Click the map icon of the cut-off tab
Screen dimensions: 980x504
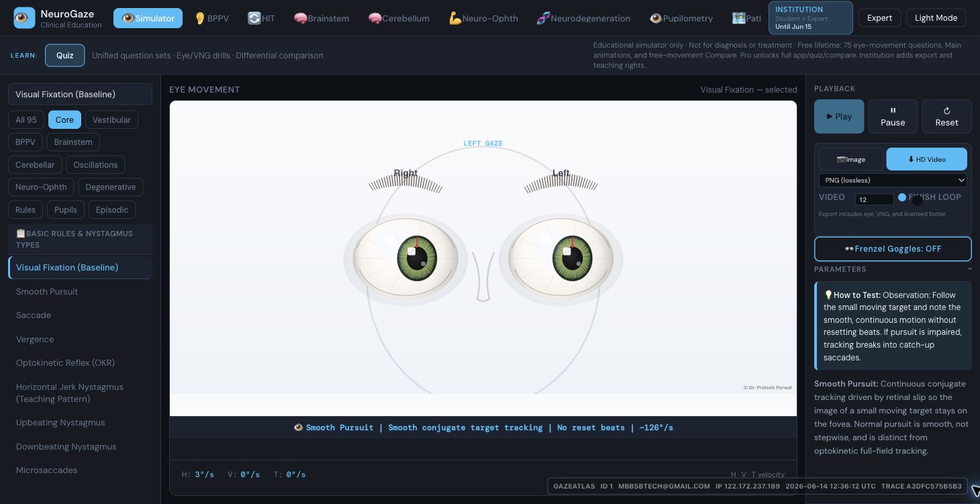(x=738, y=18)
